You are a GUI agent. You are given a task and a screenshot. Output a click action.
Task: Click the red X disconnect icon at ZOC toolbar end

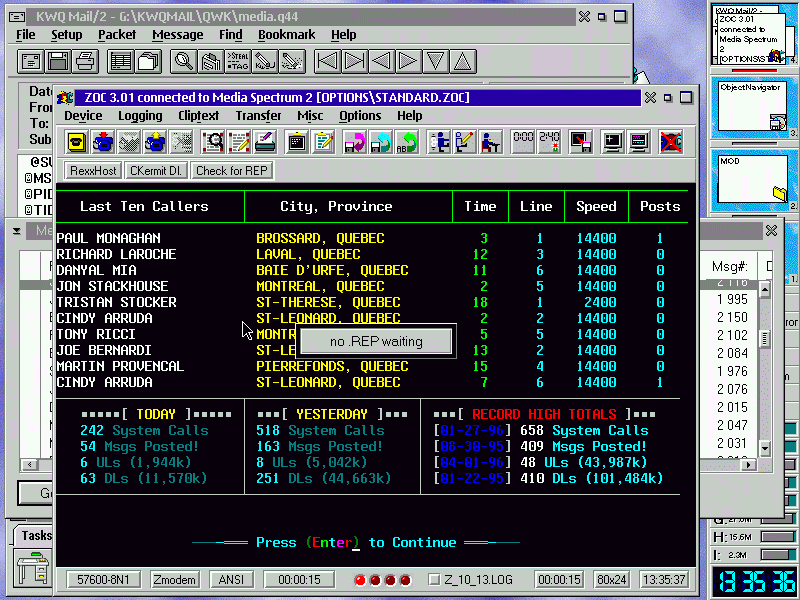click(x=670, y=142)
